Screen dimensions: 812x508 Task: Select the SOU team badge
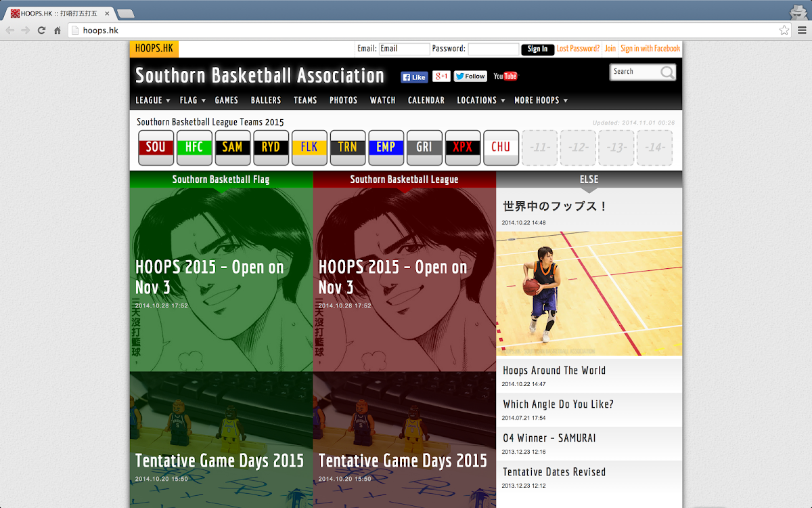156,148
